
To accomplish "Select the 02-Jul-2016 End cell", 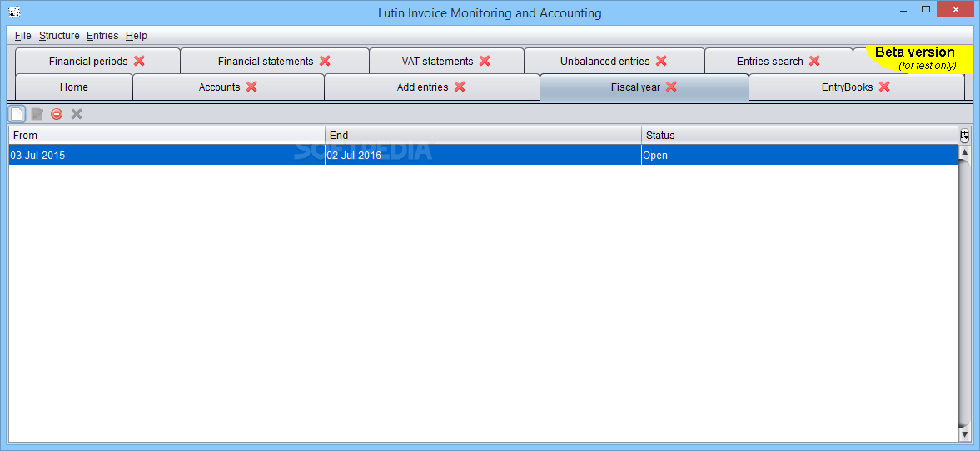I will click(x=483, y=155).
